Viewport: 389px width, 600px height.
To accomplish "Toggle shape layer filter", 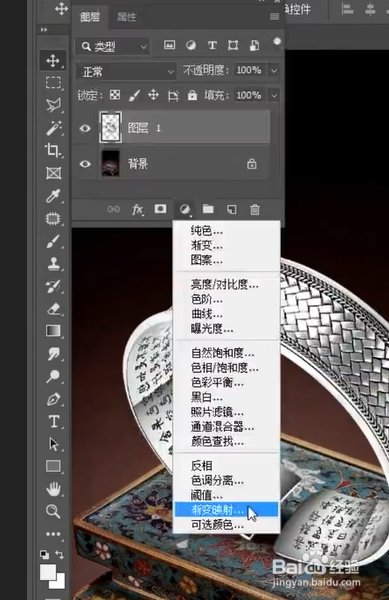I will point(233,46).
